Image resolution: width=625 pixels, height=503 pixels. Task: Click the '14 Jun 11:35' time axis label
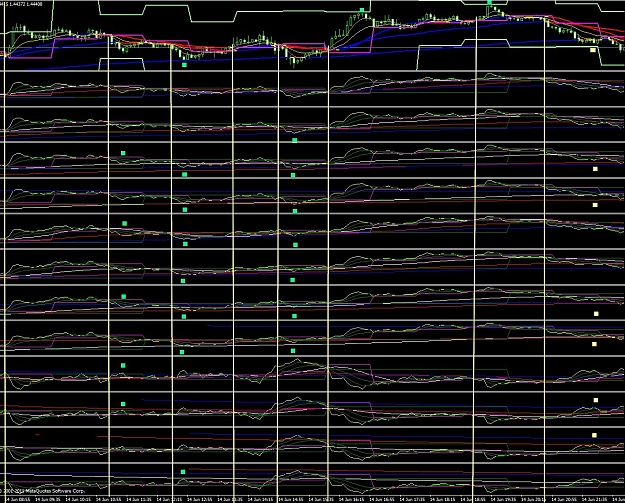[x=139, y=499]
